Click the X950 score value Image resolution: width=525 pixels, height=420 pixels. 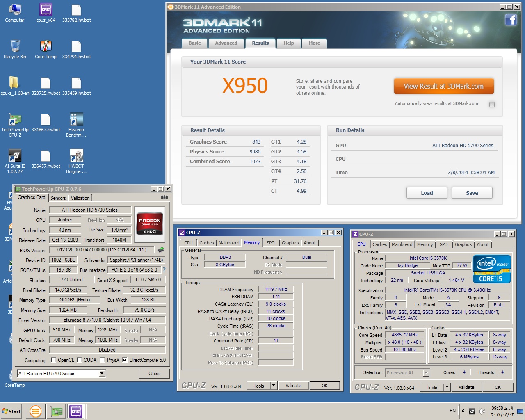pos(245,86)
